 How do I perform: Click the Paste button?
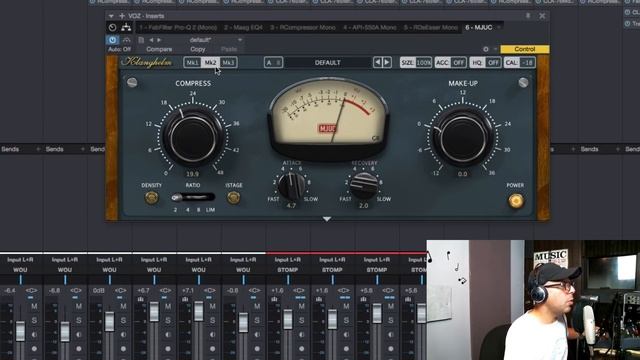(229, 49)
